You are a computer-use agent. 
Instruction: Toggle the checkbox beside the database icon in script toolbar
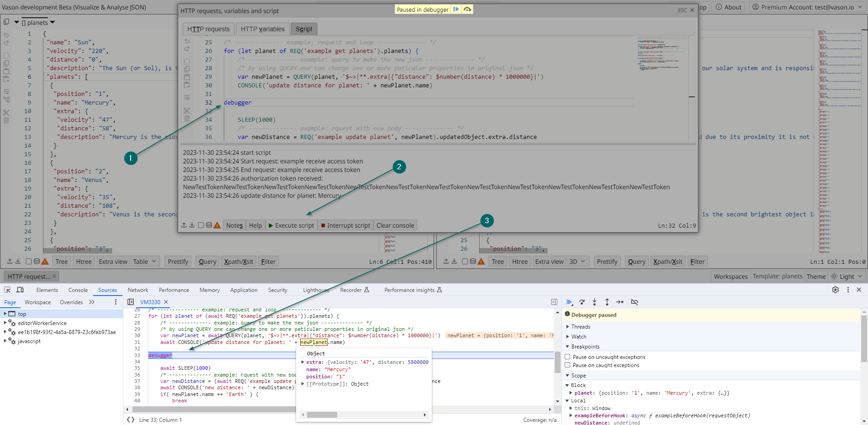201,225
